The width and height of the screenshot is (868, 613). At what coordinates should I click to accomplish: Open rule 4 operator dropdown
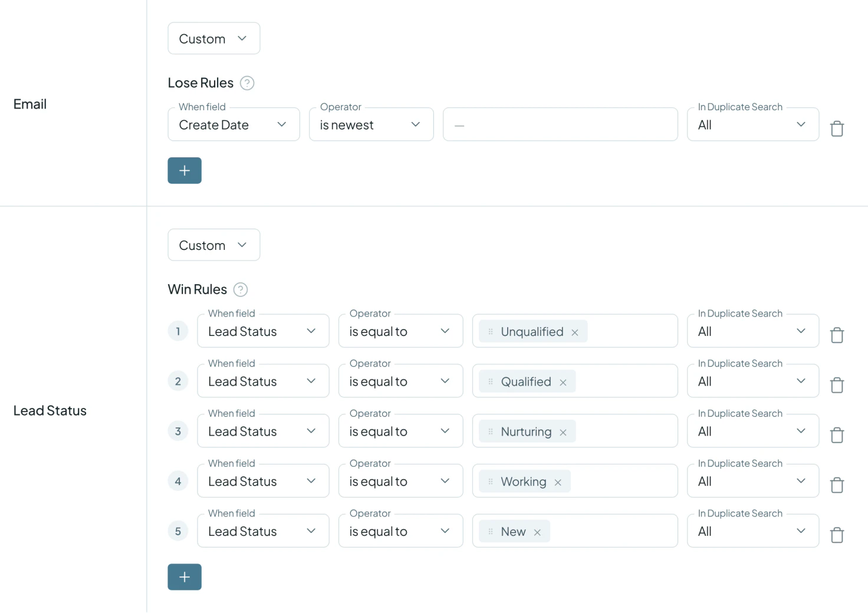click(x=400, y=481)
